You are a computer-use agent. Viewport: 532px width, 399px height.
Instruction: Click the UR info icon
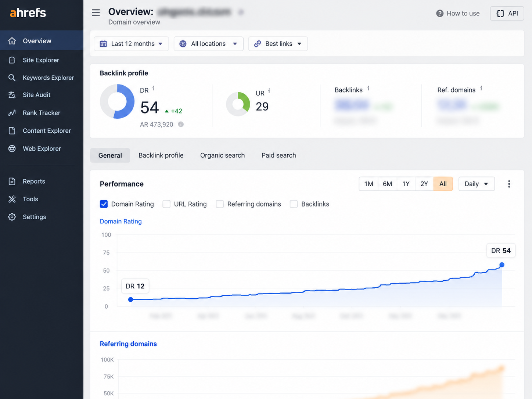269,91
